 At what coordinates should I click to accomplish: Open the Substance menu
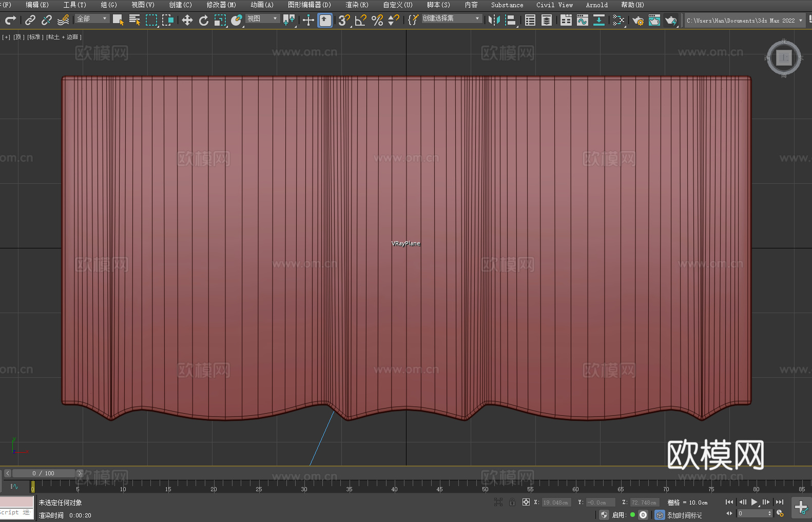(507, 5)
